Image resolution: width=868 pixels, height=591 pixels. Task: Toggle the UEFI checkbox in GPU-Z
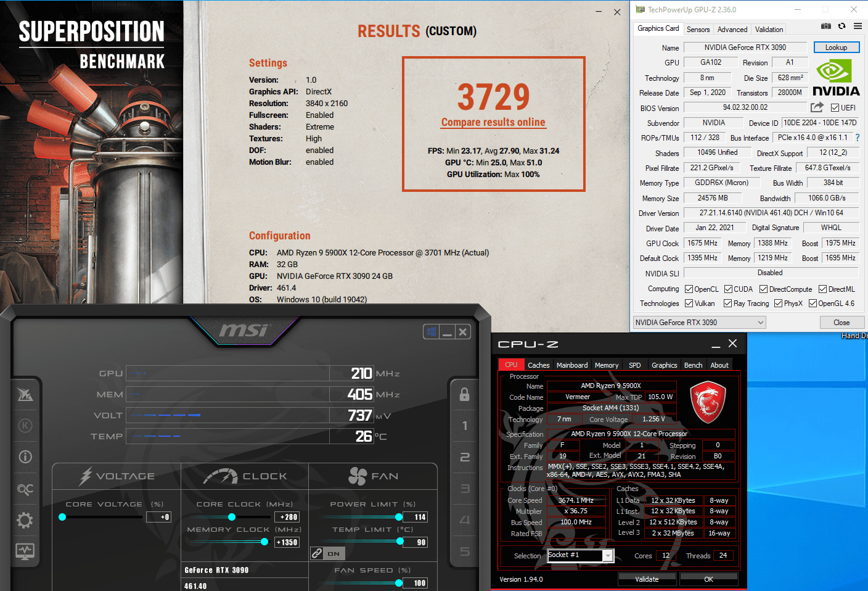(835, 108)
